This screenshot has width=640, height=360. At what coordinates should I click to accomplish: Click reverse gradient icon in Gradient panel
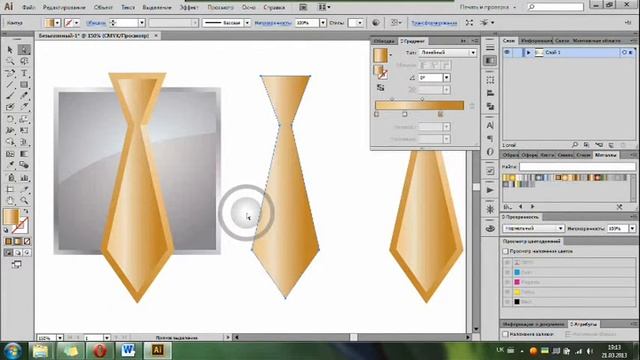point(380,88)
